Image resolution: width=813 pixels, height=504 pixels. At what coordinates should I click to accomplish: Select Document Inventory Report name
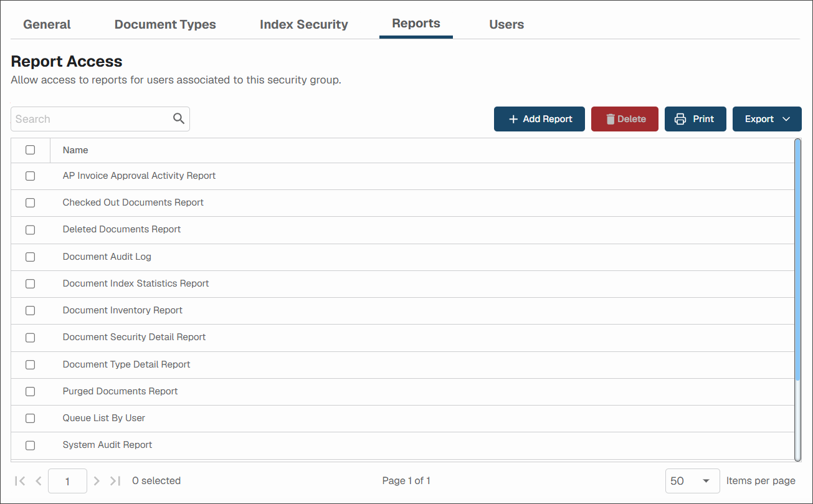123,310
